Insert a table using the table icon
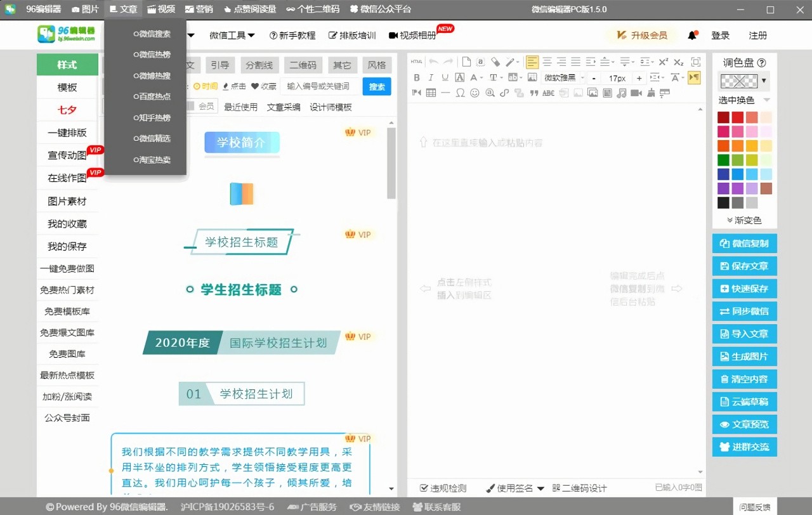The width and height of the screenshot is (812, 515). coord(431,93)
